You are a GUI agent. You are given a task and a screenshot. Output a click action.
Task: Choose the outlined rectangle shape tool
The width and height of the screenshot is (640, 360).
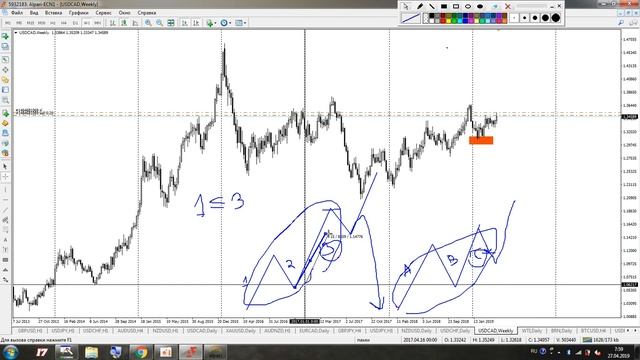click(456, 7)
